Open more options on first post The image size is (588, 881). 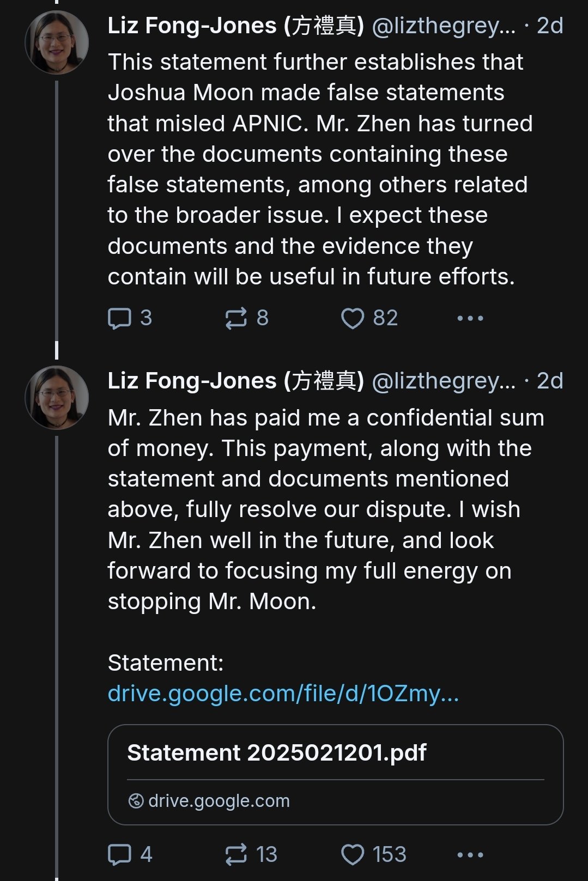click(470, 318)
